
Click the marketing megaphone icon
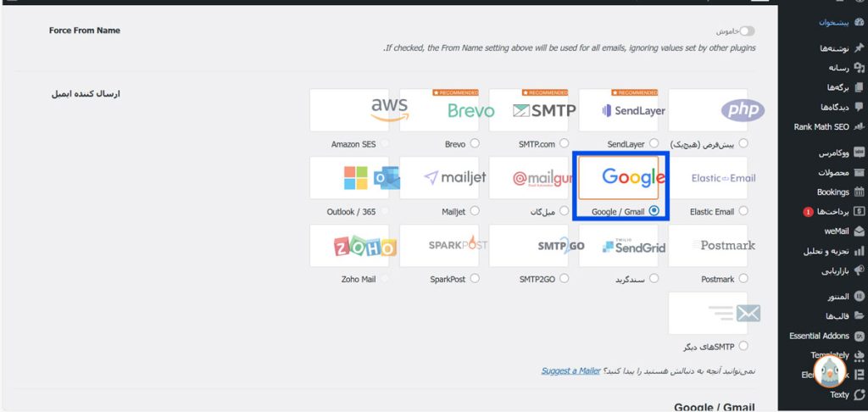click(x=860, y=270)
